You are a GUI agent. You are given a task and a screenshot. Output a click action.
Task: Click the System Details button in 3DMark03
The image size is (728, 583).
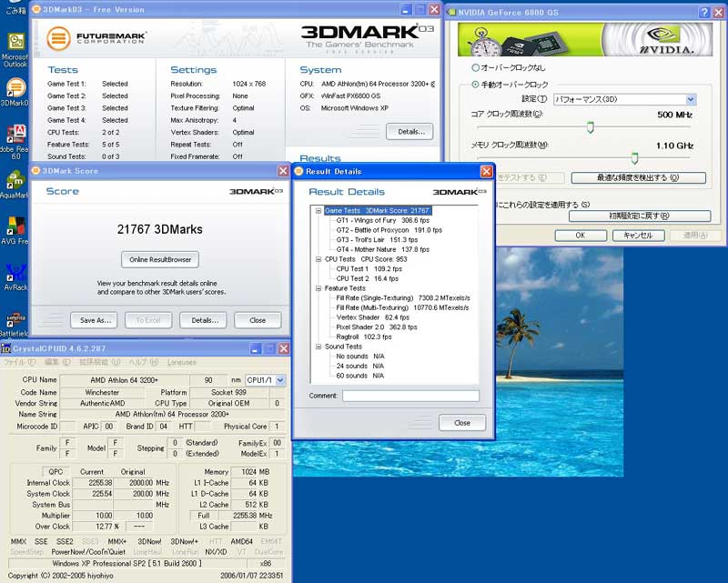[x=409, y=132]
